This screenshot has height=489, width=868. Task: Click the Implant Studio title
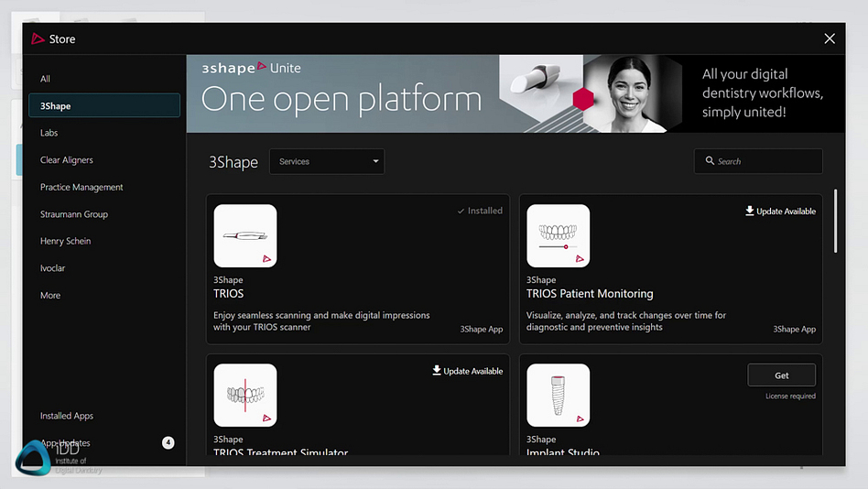(x=562, y=451)
